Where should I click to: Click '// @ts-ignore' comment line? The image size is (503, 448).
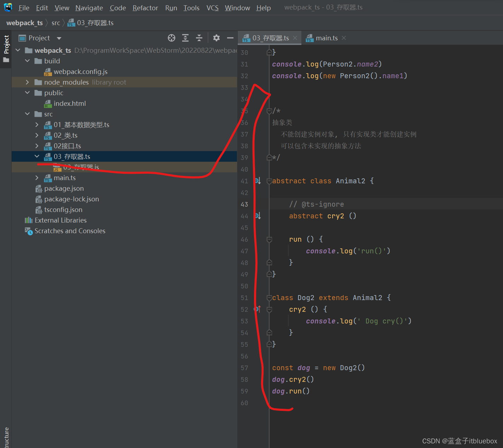coord(316,204)
